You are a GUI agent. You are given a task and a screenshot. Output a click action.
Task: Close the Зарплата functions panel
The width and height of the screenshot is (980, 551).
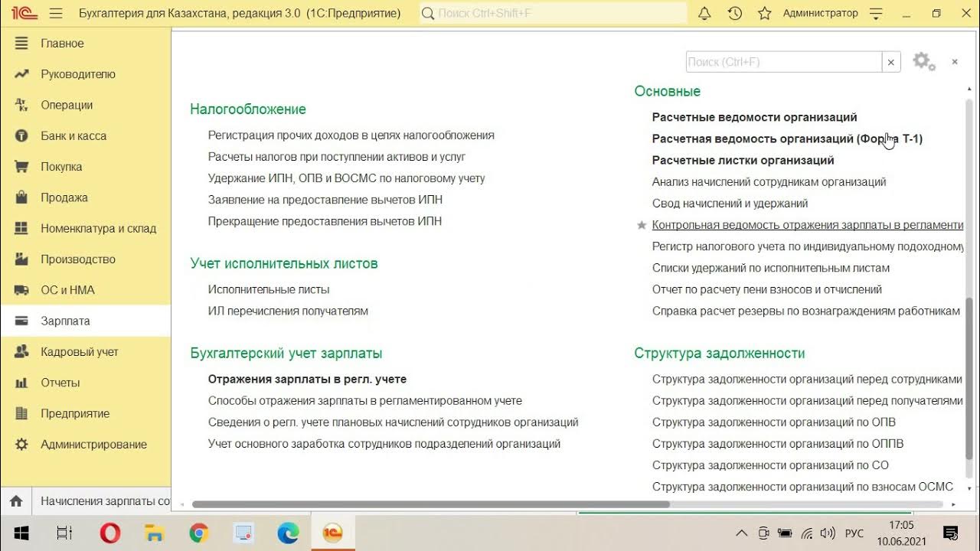point(955,61)
